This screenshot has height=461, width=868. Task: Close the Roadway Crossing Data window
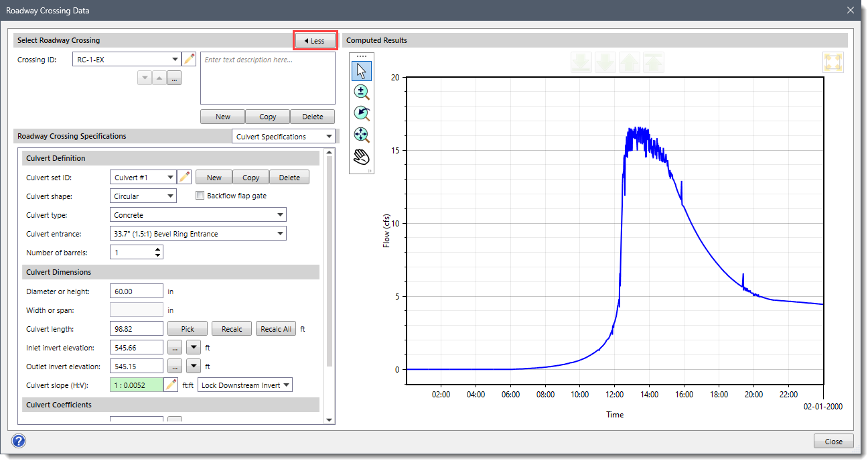click(x=851, y=10)
